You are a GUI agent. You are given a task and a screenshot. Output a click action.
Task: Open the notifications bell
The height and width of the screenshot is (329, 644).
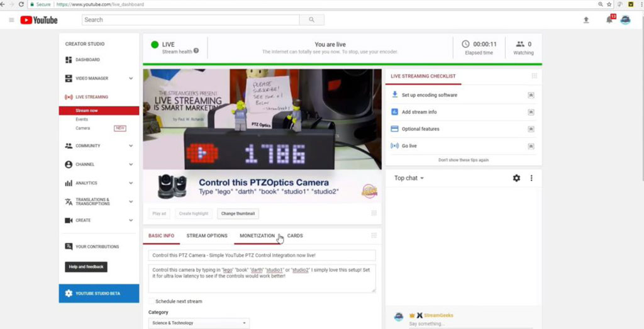pos(609,20)
